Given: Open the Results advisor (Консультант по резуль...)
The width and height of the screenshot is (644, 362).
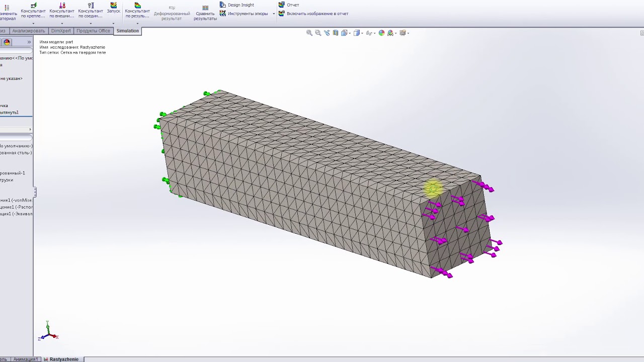Looking at the screenshot, I should point(137,11).
